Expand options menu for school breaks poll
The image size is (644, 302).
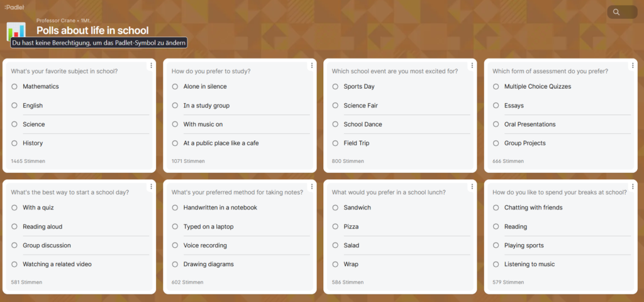click(x=632, y=186)
